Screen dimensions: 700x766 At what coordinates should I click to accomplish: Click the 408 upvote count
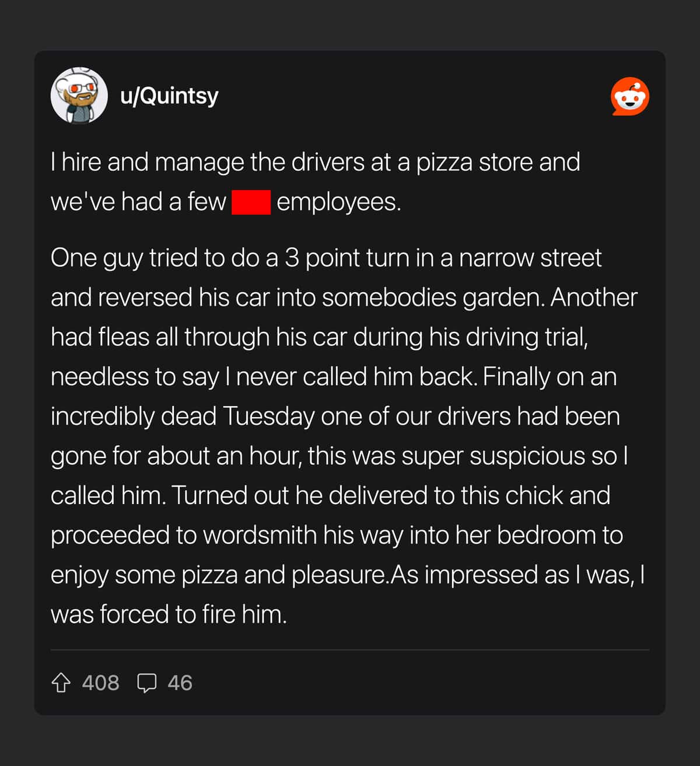pyautogui.click(x=100, y=683)
